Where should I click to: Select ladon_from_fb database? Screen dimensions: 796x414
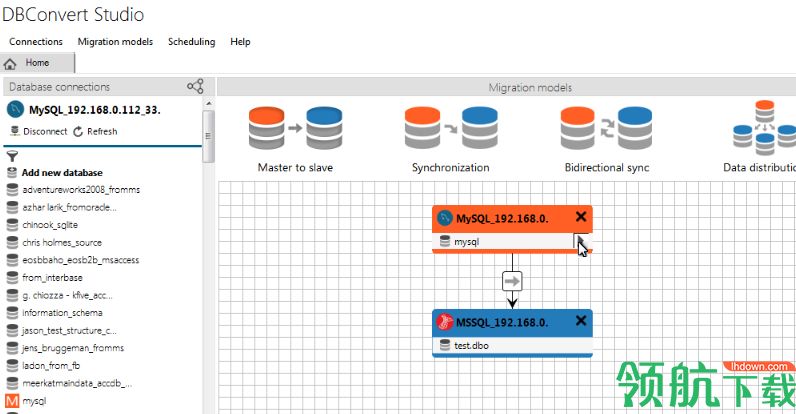tap(51, 365)
